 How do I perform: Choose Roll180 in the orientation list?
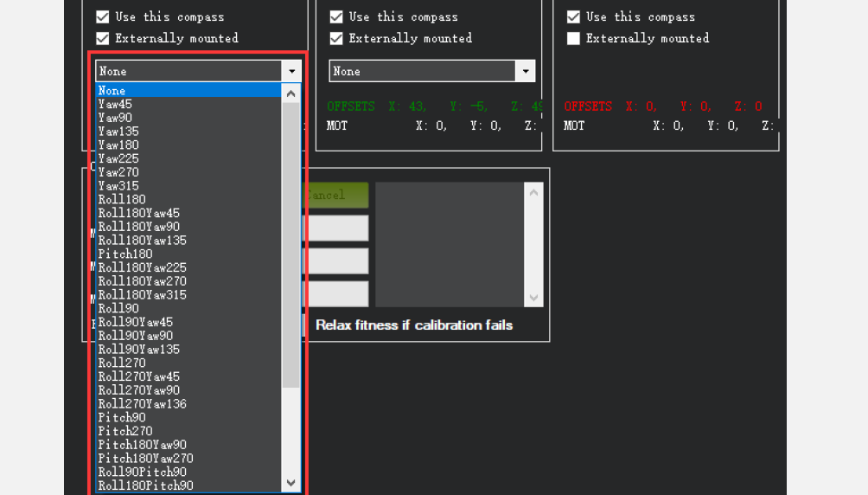pyautogui.click(x=122, y=199)
